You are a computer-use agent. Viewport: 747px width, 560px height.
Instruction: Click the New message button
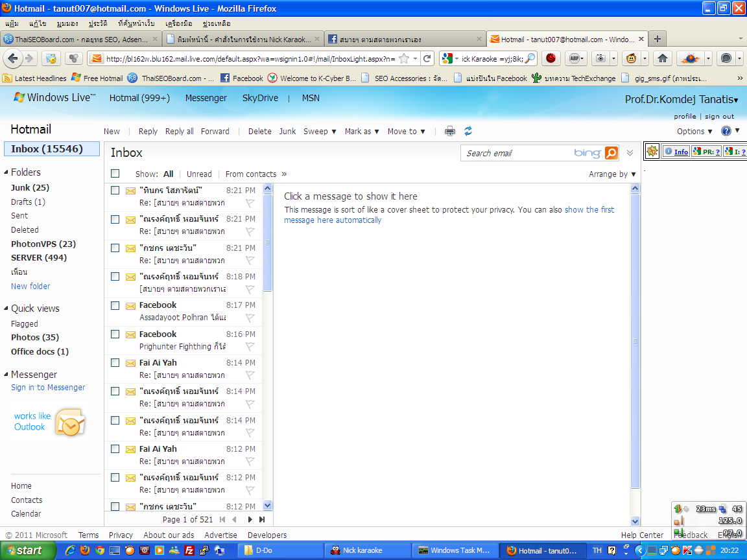pyautogui.click(x=112, y=132)
